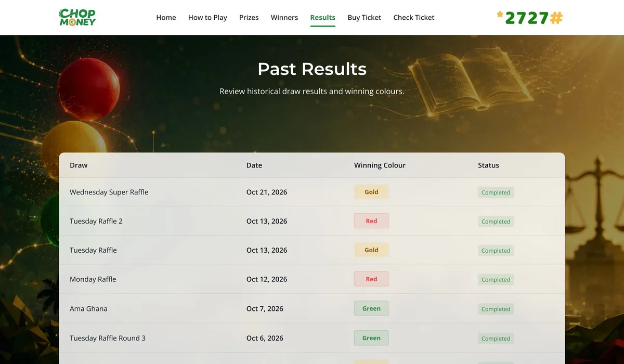Click Tuesday Raffle 2's Red colour badge
This screenshot has height=364, width=624.
(371, 221)
